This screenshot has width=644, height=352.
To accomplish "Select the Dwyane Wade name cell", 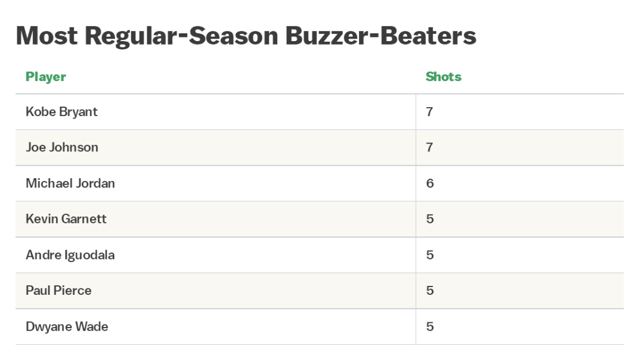I will (x=216, y=326).
